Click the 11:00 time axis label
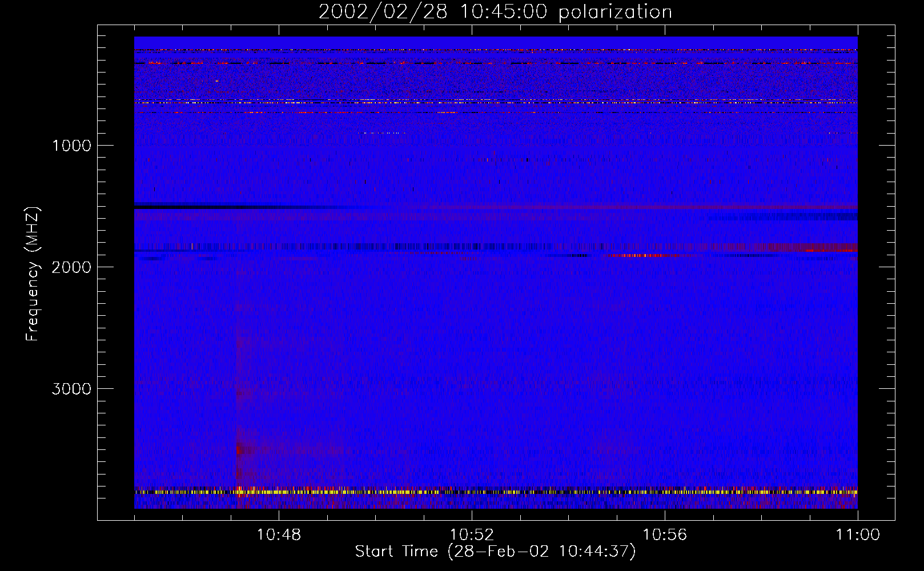The height and width of the screenshot is (571, 924). [x=858, y=535]
